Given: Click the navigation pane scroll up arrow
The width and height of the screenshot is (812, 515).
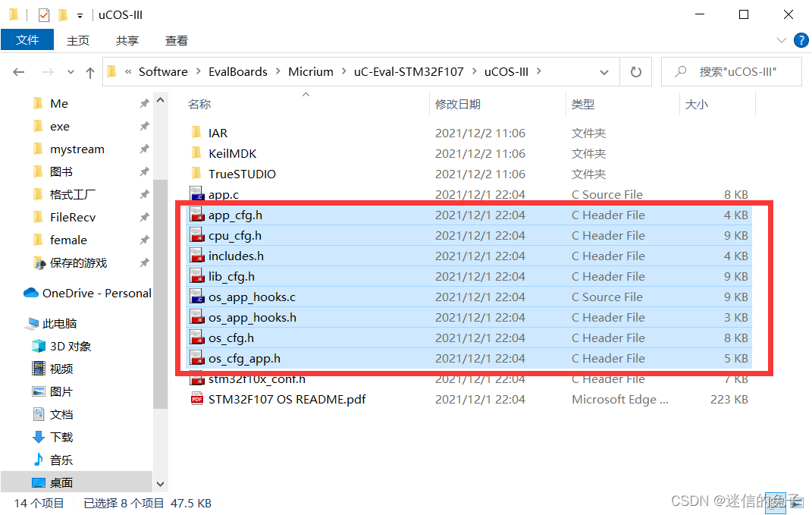Looking at the screenshot, I should point(161,101).
